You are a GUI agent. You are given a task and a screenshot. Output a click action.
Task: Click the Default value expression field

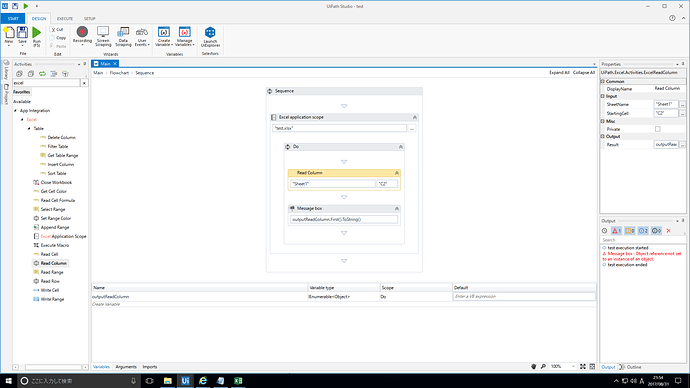click(524, 296)
